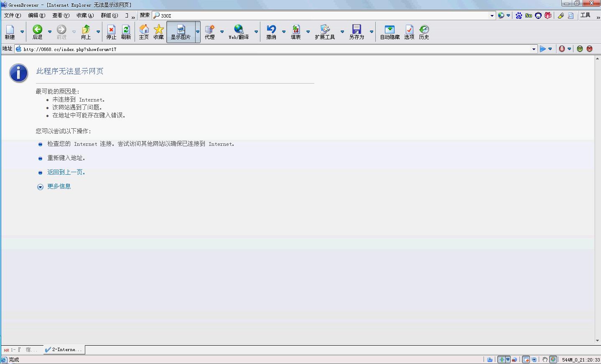Open the File (文件) menu

click(x=13, y=15)
